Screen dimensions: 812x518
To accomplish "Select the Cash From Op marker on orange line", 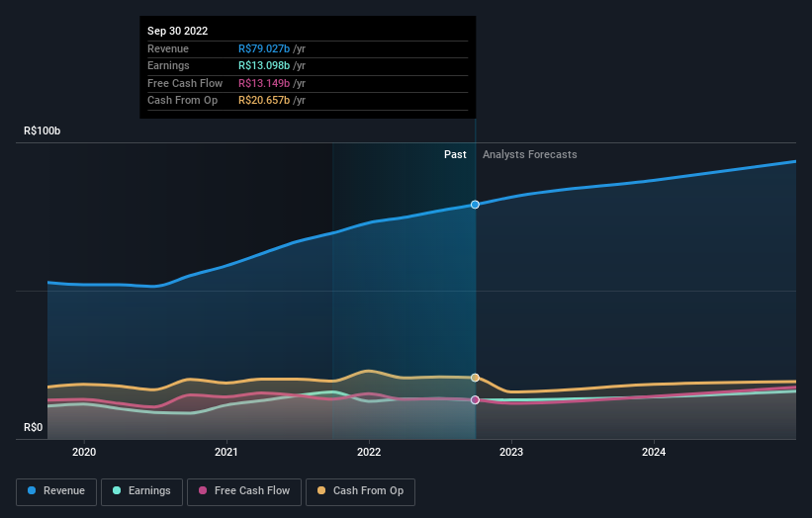I will click(x=475, y=378).
